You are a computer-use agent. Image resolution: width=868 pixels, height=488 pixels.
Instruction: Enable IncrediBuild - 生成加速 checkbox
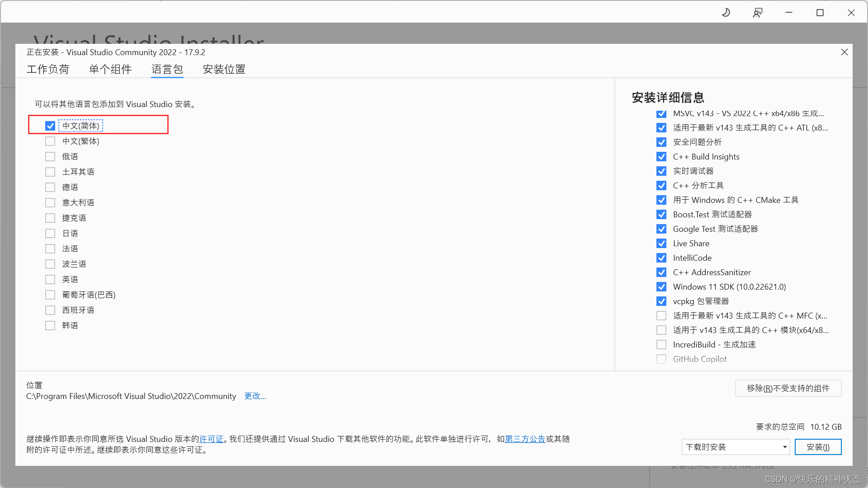pos(661,344)
